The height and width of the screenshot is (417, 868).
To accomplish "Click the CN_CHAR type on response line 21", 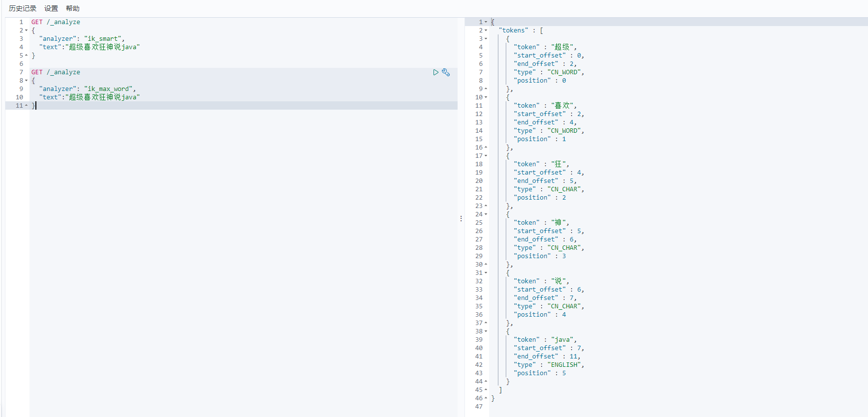I will [x=564, y=189].
